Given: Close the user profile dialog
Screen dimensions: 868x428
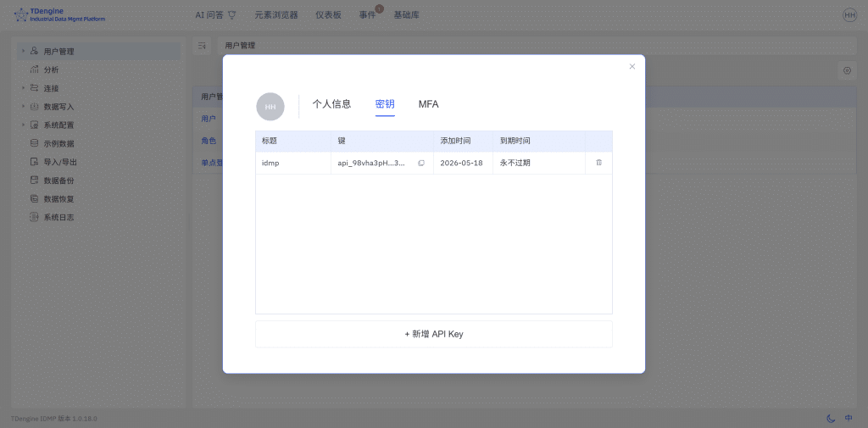Looking at the screenshot, I should click(632, 66).
